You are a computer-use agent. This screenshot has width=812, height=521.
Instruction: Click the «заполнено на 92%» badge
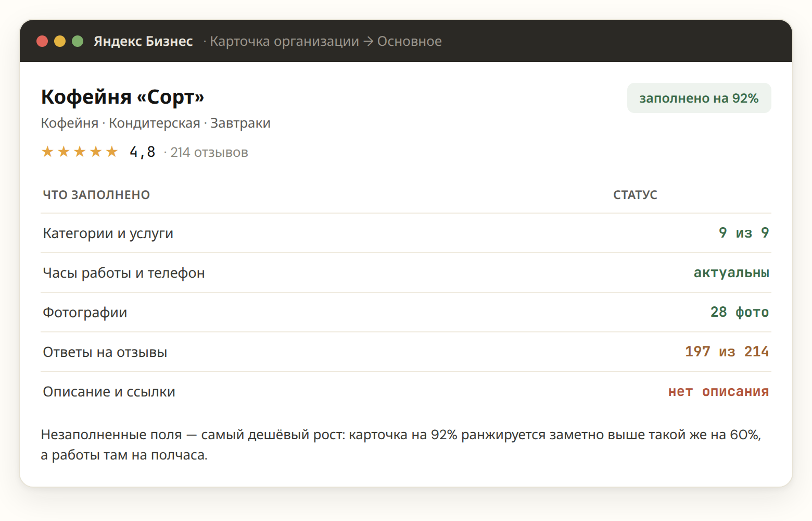[699, 98]
